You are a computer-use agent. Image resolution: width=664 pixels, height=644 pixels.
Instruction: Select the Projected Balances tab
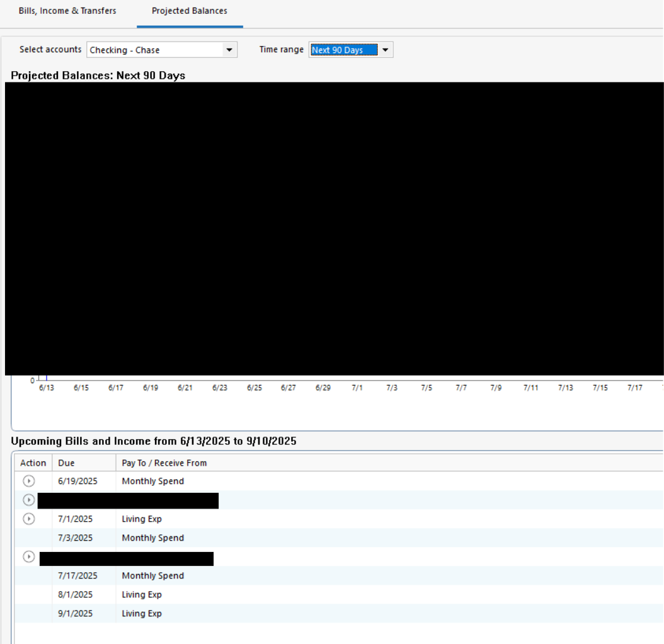(x=189, y=11)
